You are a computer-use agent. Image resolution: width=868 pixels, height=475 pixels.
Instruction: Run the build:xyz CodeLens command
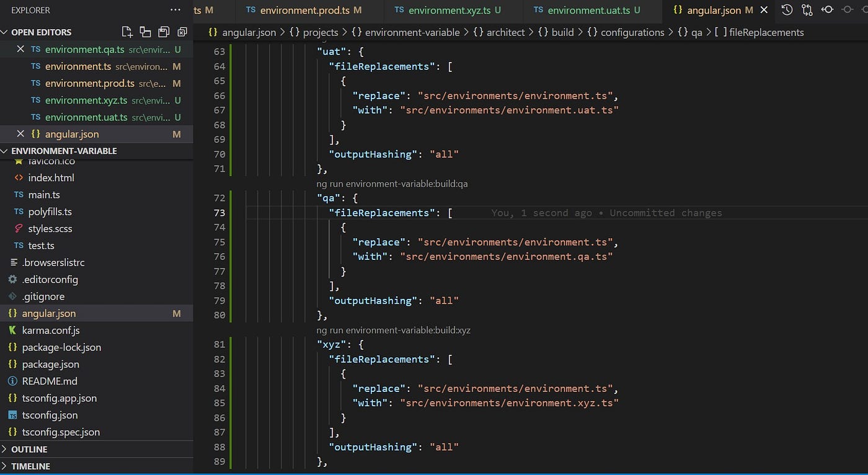(x=394, y=330)
